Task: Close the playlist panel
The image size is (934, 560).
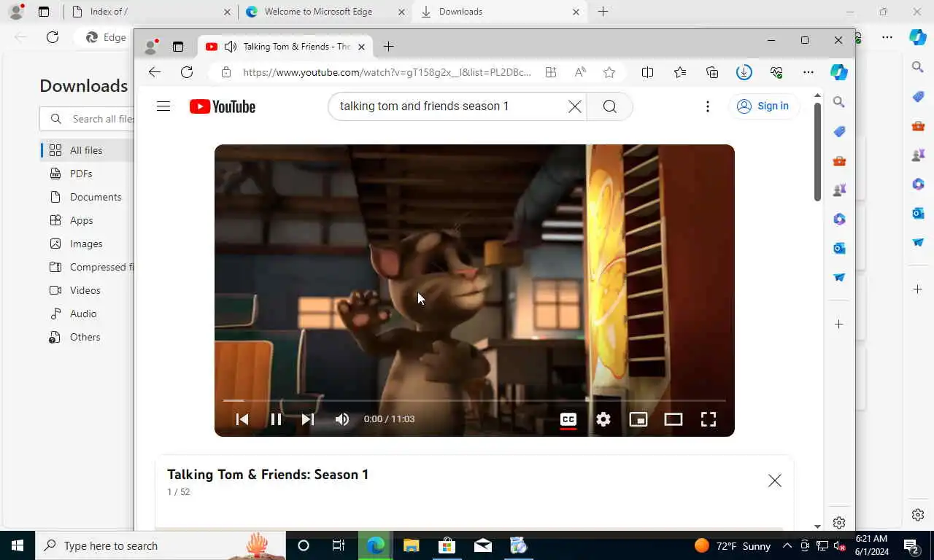Action: click(x=775, y=481)
